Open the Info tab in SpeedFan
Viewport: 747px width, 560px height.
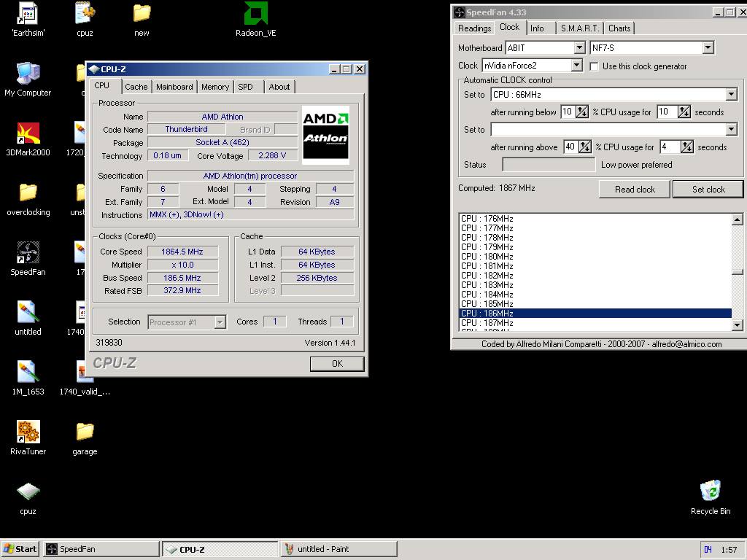(x=537, y=28)
